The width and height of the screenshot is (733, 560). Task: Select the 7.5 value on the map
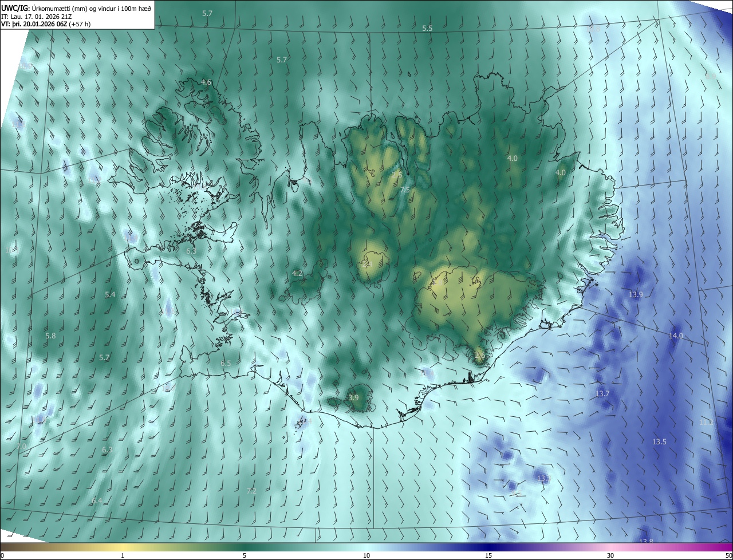tap(405, 190)
